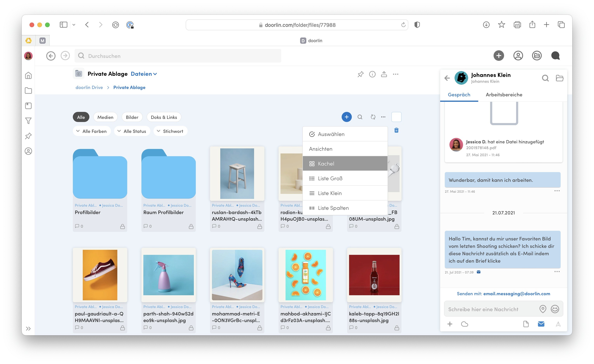Click email.messaging@doorlin.com link
The image size is (594, 364).
pyautogui.click(x=517, y=294)
